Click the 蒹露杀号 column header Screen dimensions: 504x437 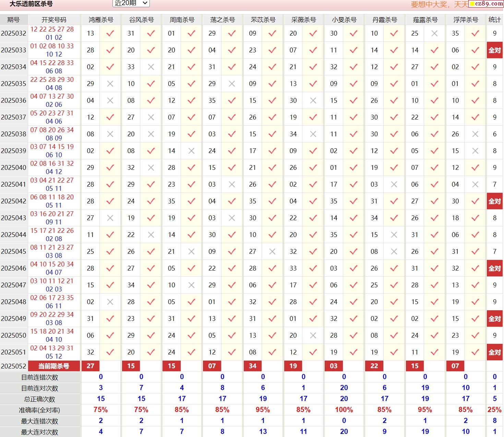click(425, 20)
